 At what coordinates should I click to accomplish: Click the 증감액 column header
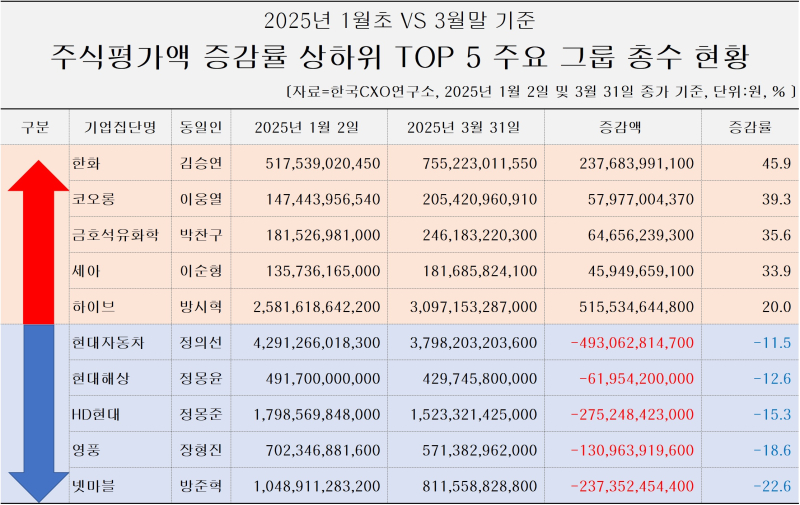(620, 127)
